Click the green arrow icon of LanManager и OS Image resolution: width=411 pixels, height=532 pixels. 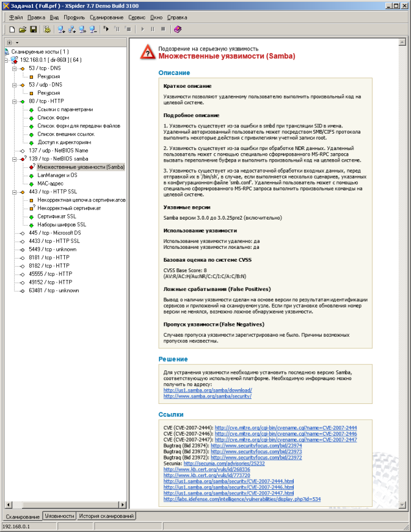(31, 176)
